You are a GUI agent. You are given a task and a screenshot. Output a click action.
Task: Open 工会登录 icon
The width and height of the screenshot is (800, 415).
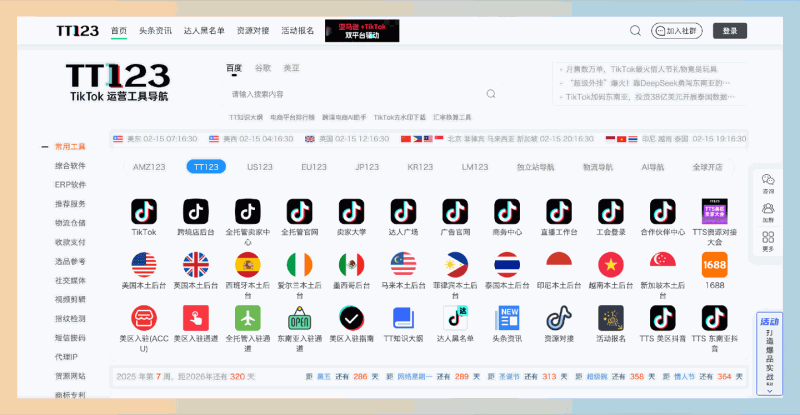[611, 211]
